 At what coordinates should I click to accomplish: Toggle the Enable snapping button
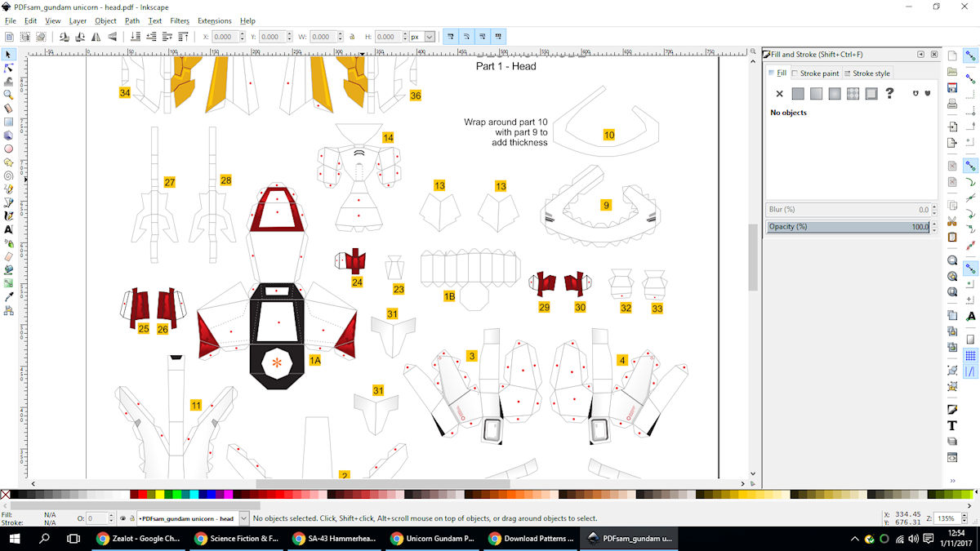pos(970,56)
